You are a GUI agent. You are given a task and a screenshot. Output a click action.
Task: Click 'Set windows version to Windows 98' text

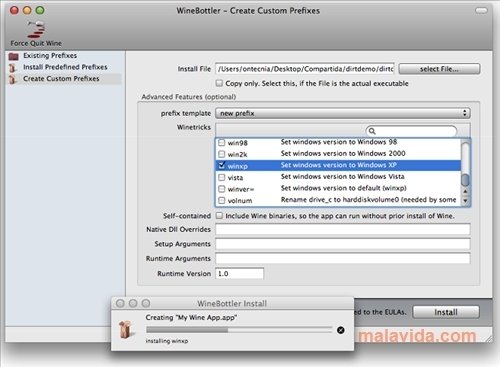pyautogui.click(x=339, y=142)
